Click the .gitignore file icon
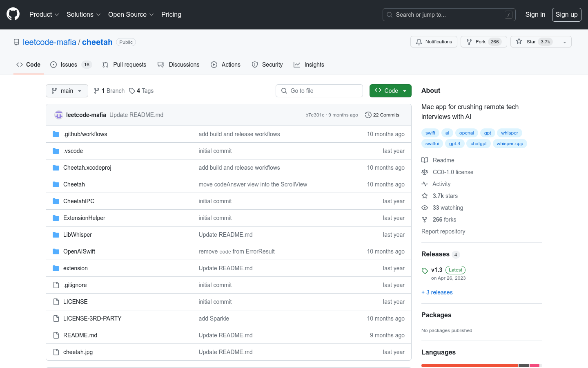Viewport: 588px width, 368px height. [56, 285]
